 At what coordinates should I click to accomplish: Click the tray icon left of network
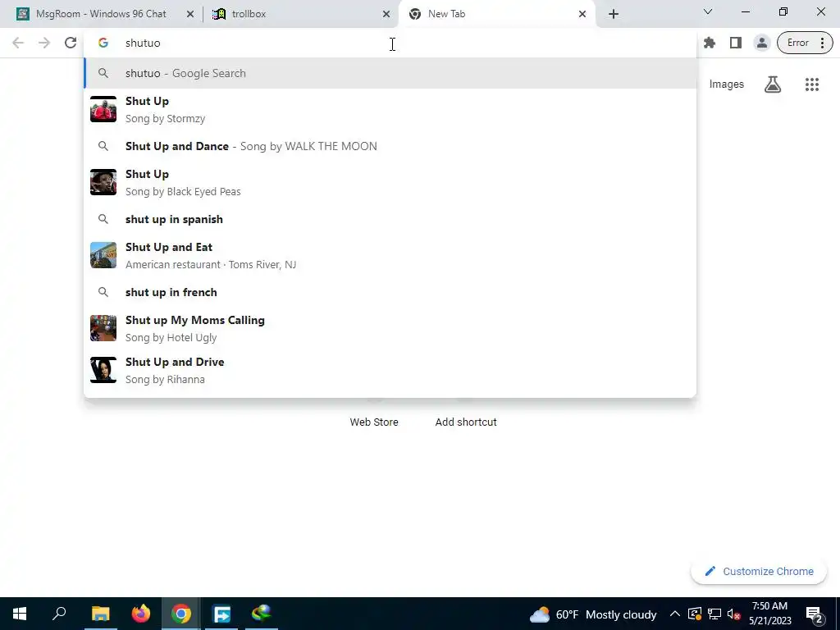694,614
